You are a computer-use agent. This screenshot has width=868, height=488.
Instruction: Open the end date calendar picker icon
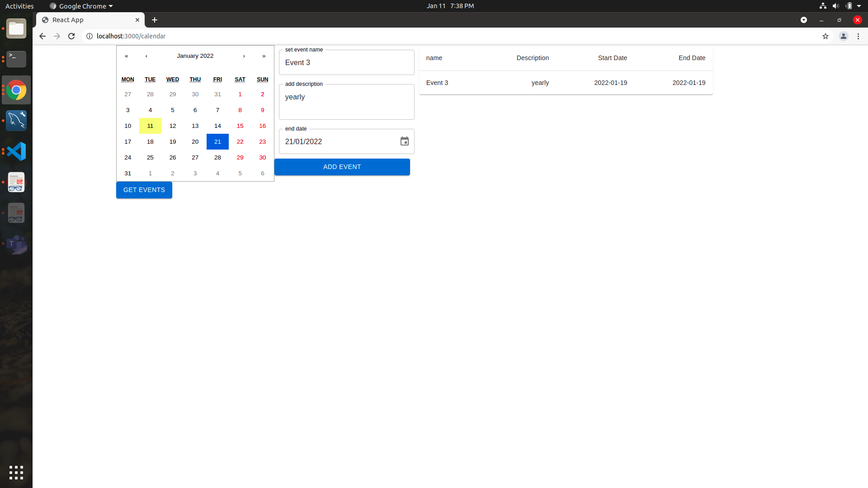pyautogui.click(x=405, y=141)
